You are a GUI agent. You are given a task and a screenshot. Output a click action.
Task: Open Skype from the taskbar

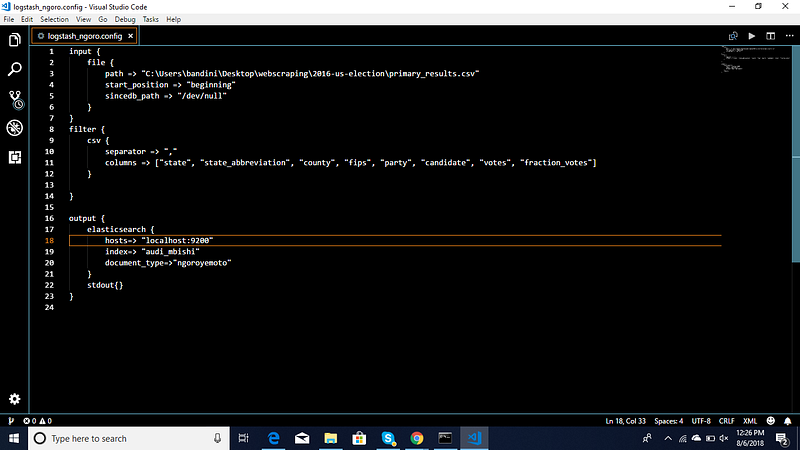pos(388,438)
